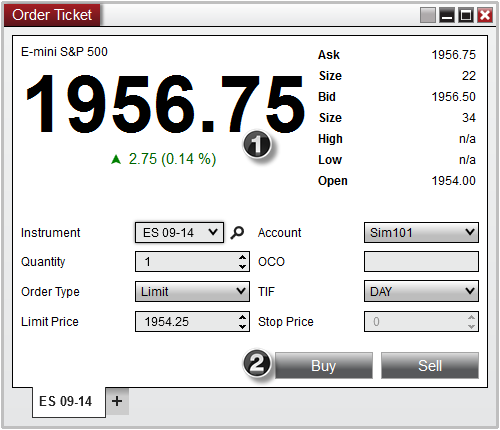Click the Ask size value 22
This screenshot has height=430, width=500.
469,76
